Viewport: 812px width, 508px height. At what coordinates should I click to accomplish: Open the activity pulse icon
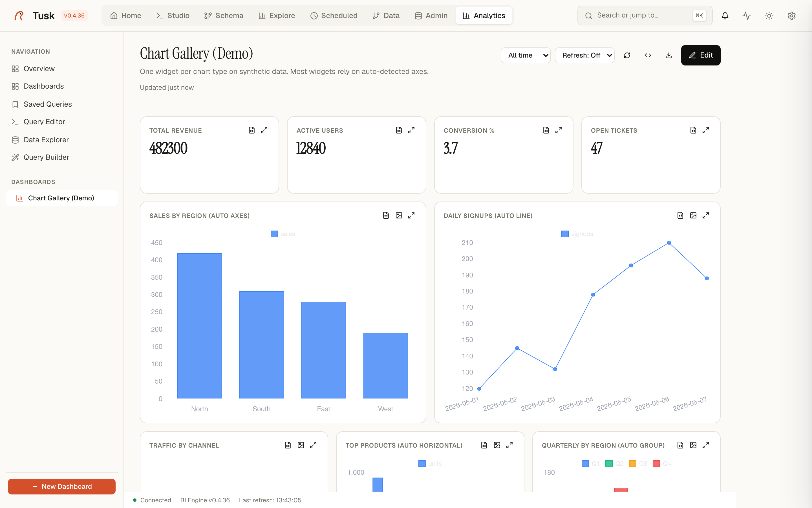coord(747,16)
